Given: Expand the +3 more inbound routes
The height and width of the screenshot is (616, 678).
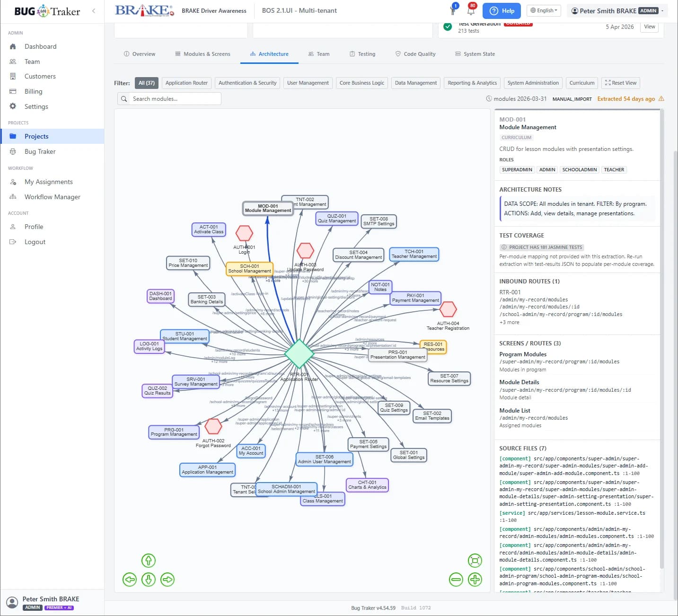Looking at the screenshot, I should click(509, 322).
